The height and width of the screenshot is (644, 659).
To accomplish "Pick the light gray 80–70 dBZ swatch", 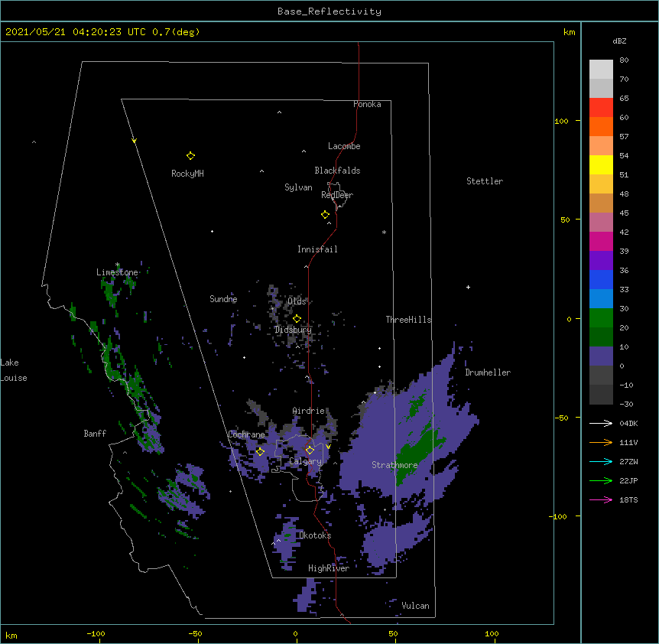I will click(601, 70).
